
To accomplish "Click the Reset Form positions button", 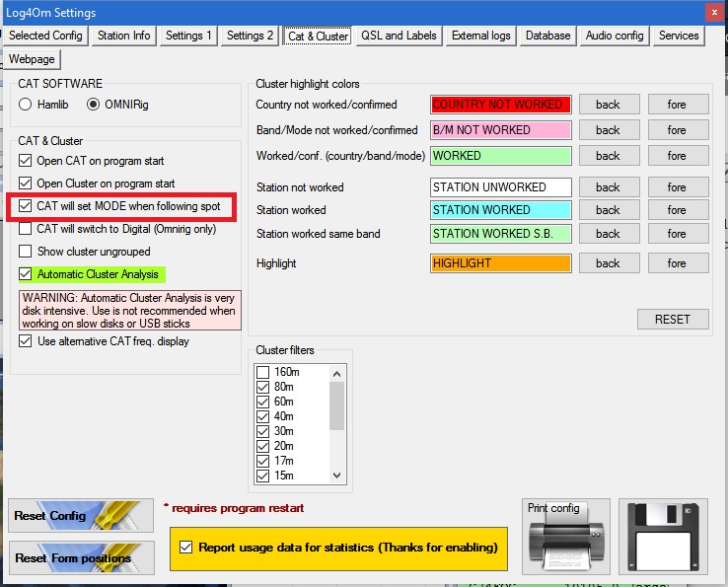I will coord(81,557).
